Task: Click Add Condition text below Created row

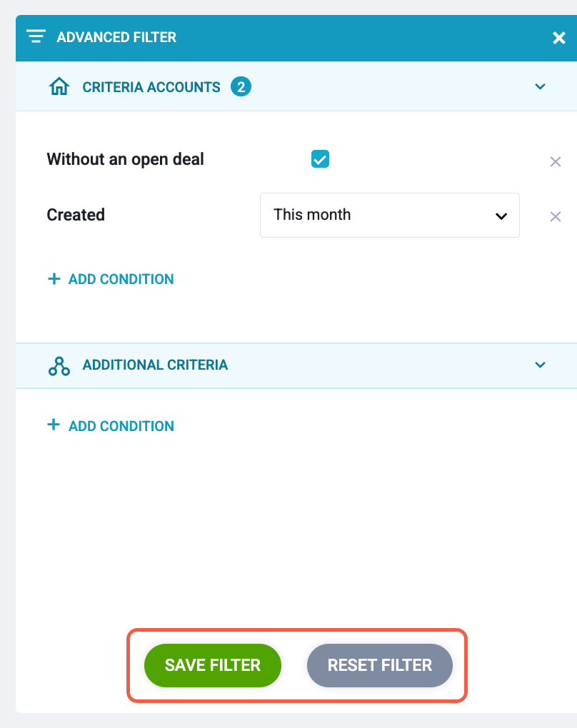Action: pyautogui.click(x=121, y=279)
